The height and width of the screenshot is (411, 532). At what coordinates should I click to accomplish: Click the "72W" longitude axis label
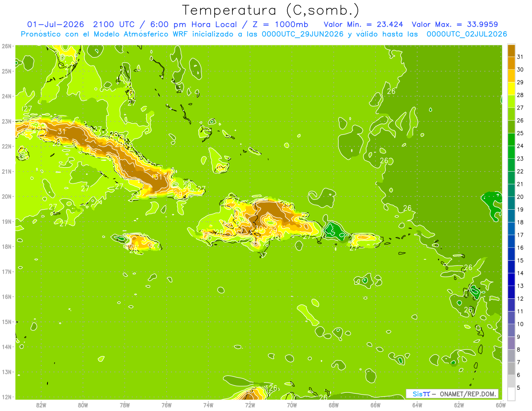point(250,405)
